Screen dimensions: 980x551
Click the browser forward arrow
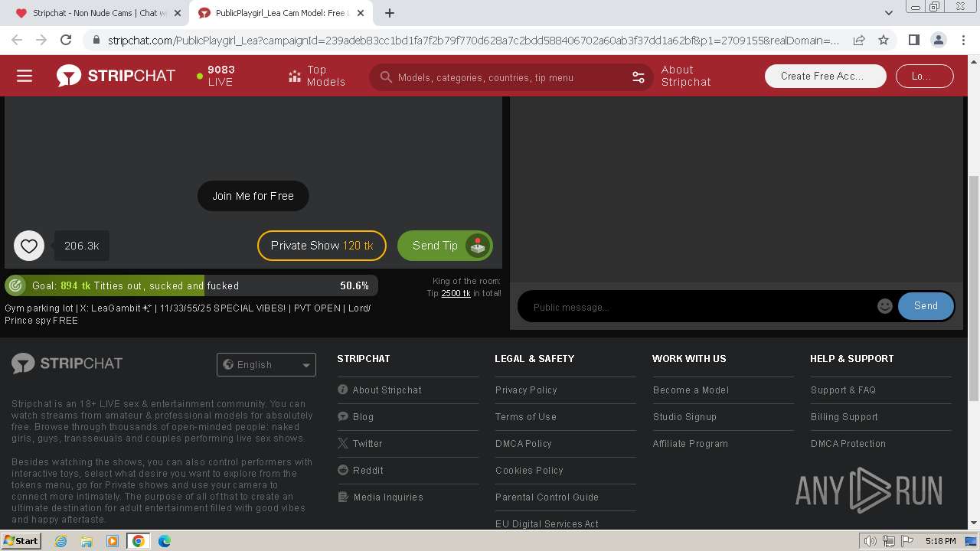[x=41, y=40]
